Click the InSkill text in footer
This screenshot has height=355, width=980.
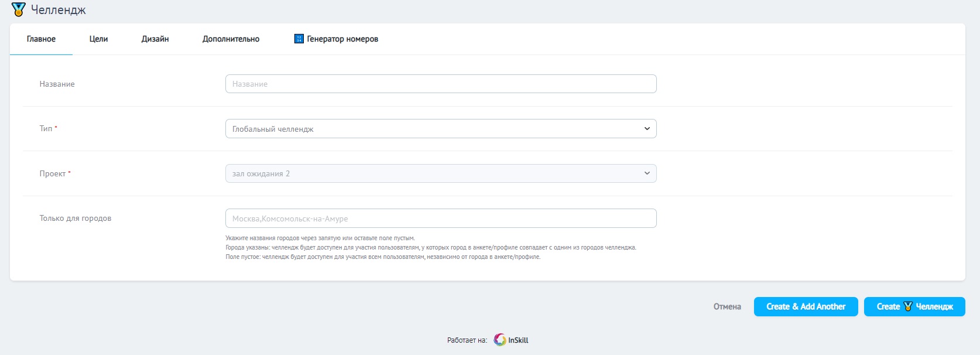point(518,340)
